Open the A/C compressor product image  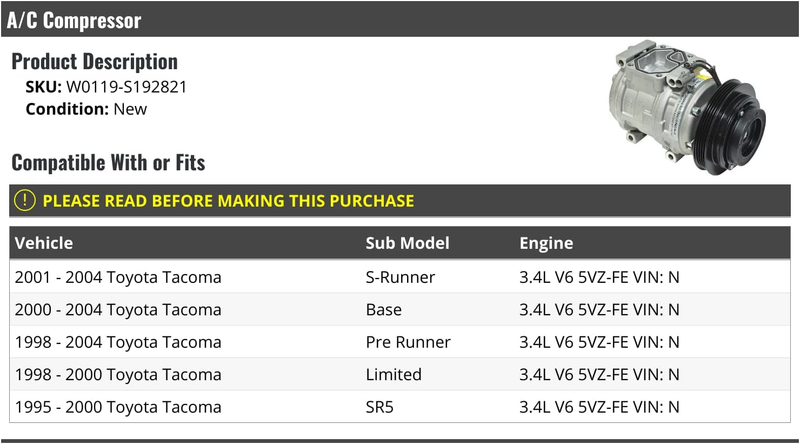[687, 108]
